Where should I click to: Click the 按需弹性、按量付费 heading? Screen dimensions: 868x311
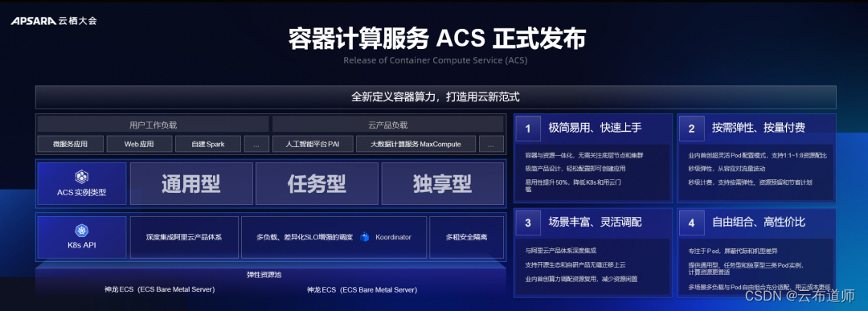pyautogui.click(x=759, y=128)
